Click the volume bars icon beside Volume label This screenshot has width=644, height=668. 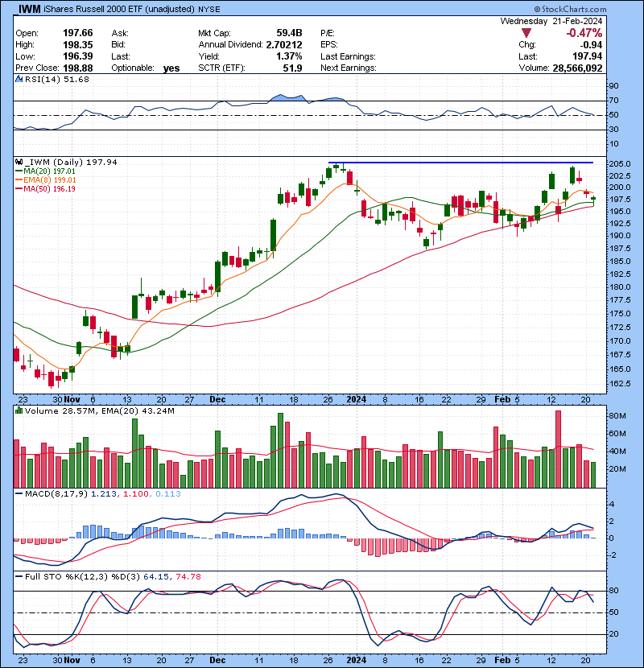coord(19,410)
